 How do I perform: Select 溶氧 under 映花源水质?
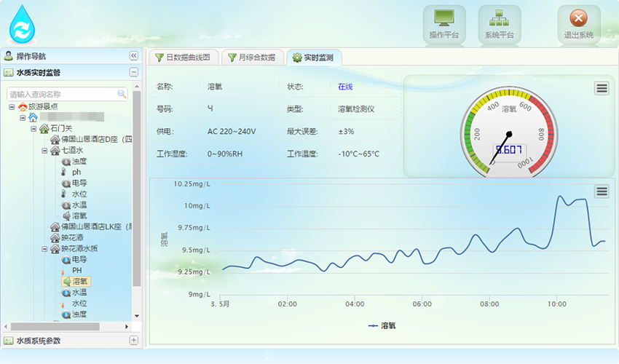click(79, 281)
